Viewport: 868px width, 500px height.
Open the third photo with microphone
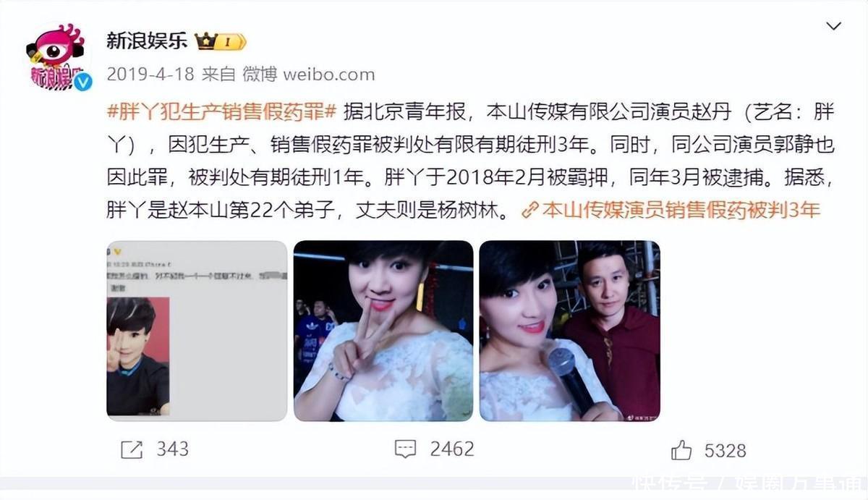tap(570, 331)
